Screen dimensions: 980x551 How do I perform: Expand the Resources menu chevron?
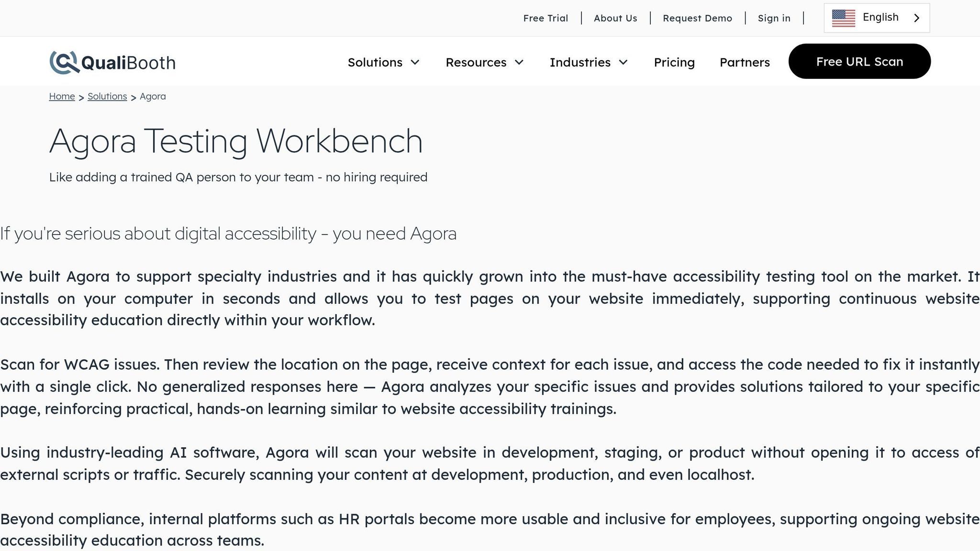tap(519, 62)
